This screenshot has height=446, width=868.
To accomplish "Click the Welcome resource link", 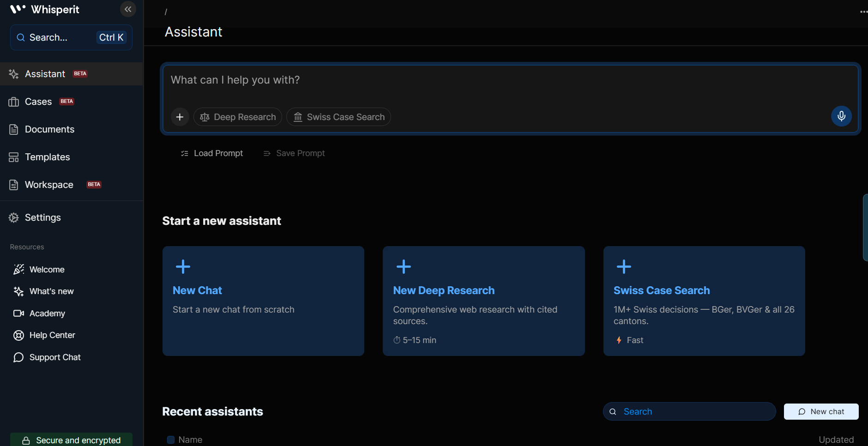I will click(47, 269).
